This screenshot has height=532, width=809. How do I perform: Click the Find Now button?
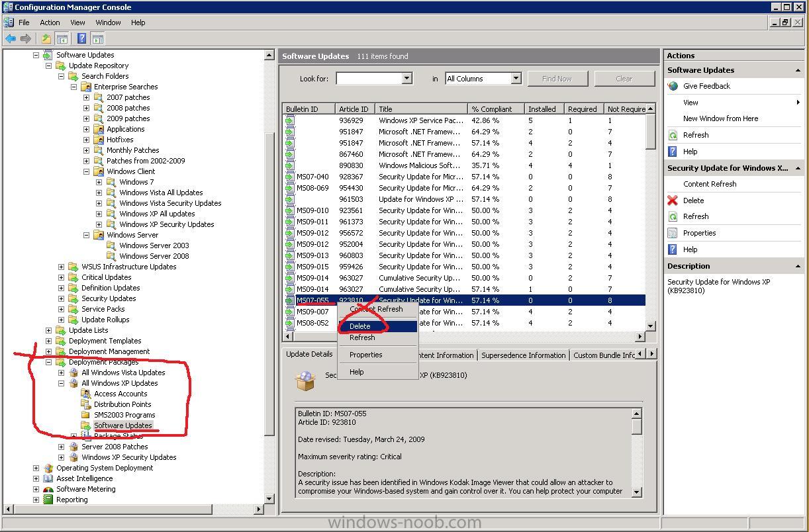click(x=557, y=79)
